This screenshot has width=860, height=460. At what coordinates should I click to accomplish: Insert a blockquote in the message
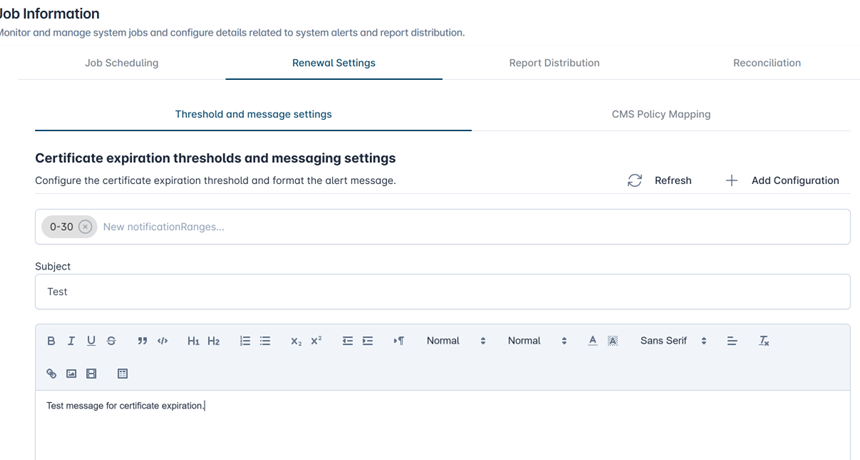[143, 341]
